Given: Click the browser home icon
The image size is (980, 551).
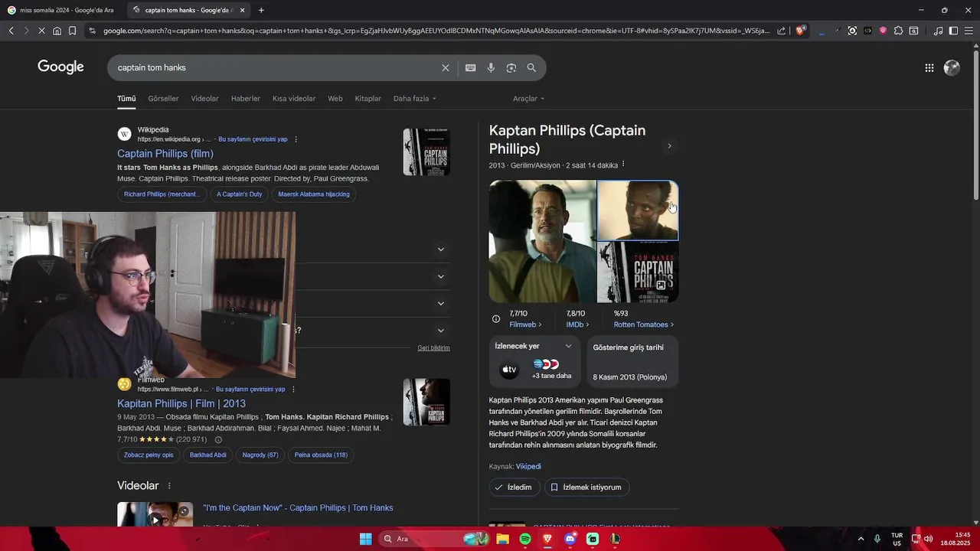Looking at the screenshot, I should pyautogui.click(x=57, y=31).
